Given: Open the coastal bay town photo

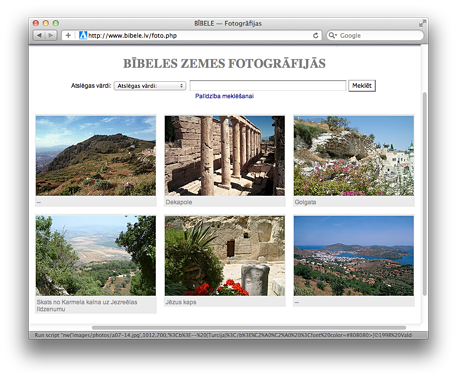Looking at the screenshot, I should pos(354,256).
